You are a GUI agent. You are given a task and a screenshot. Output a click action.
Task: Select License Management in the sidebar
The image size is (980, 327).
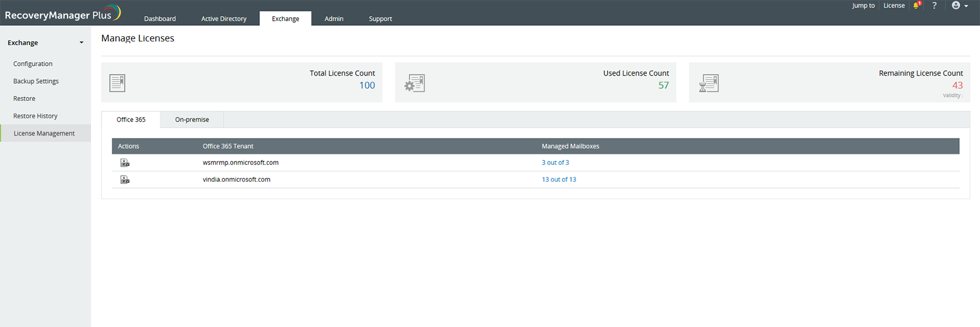pos(44,133)
